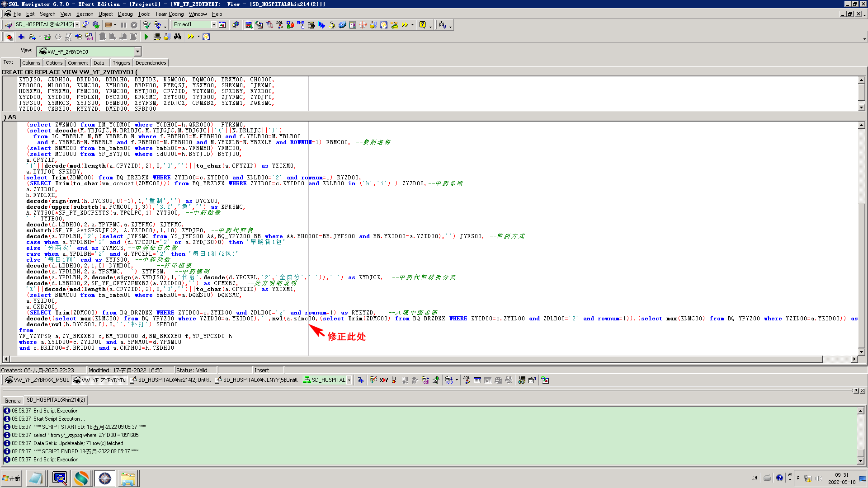This screenshot has height=488, width=868.
Task: Open the Dependencies tab
Action: click(151, 63)
